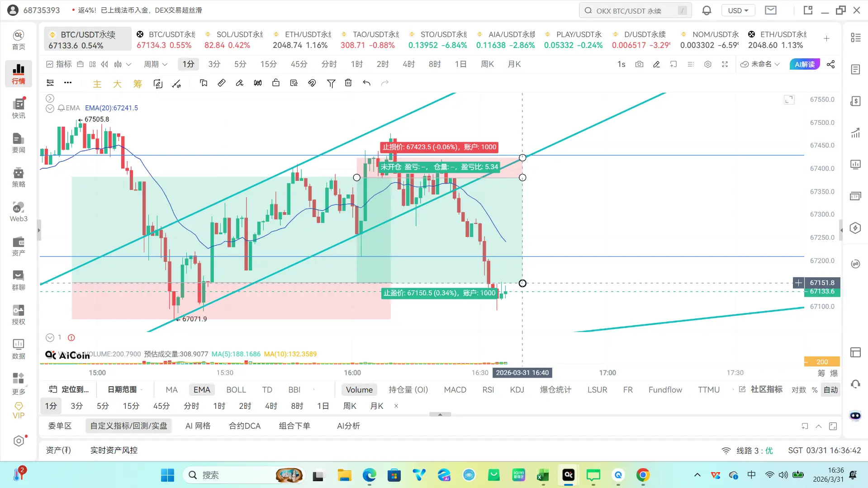Screen dimensions: 868x488
Task: Open the USD currency dropdown
Action: pos(738,10)
